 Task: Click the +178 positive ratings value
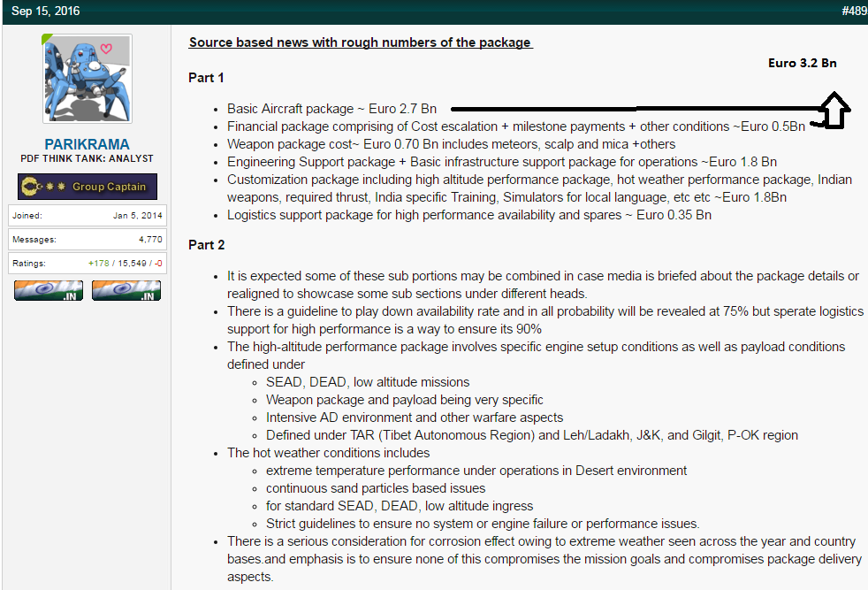[98, 263]
